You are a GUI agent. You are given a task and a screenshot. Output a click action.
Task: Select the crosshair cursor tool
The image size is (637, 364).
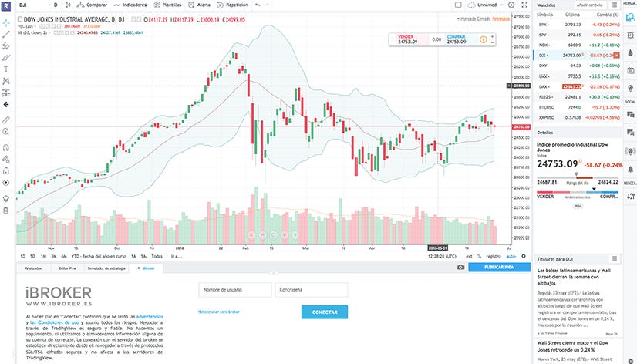[6, 23]
